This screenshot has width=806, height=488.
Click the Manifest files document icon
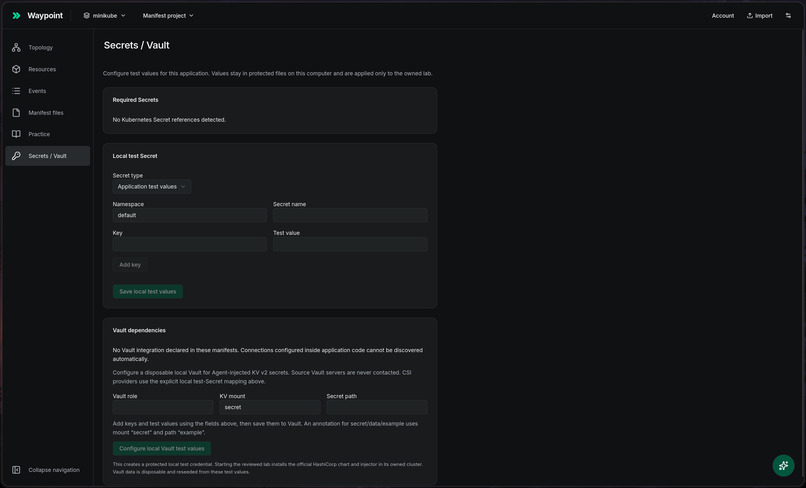tap(16, 112)
